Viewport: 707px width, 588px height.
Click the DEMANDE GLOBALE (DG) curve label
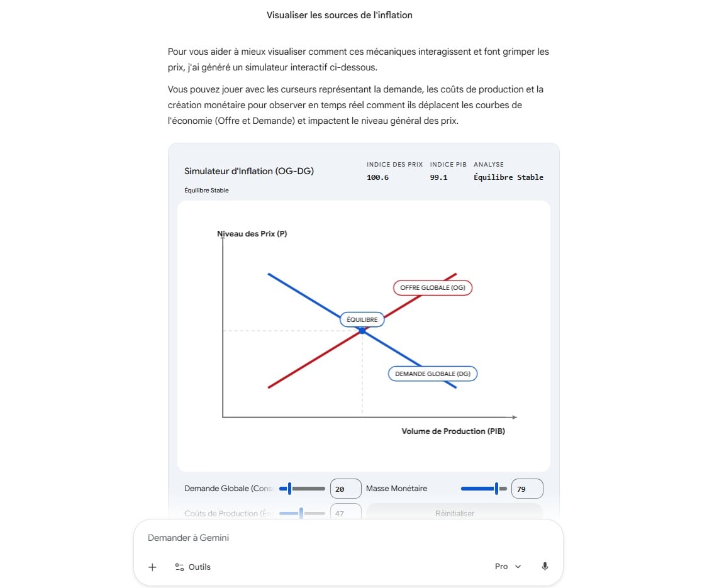432,374
